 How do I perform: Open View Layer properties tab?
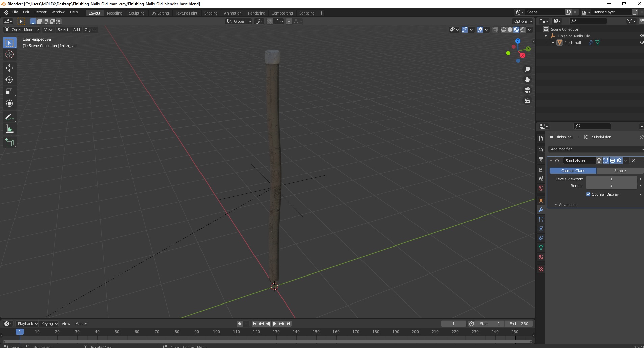click(x=541, y=169)
